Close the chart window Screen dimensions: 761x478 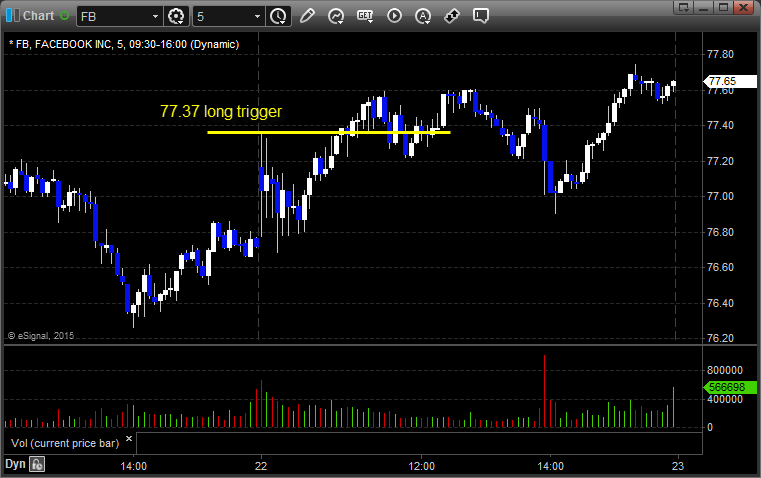click(743, 7)
